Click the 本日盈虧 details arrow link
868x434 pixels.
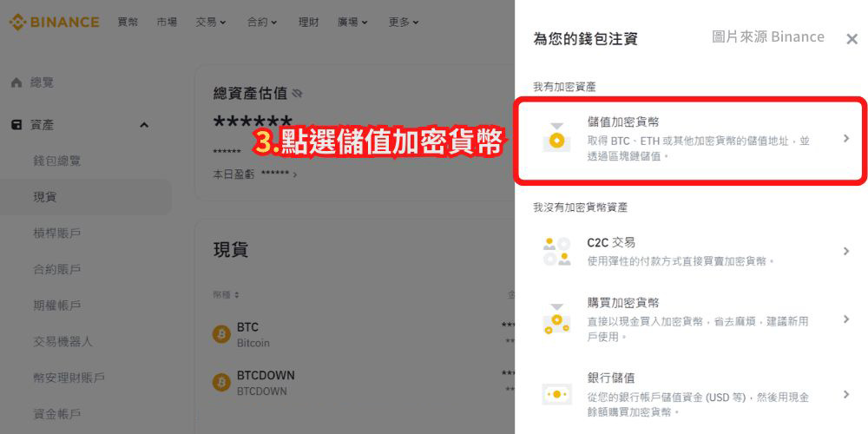click(x=296, y=174)
